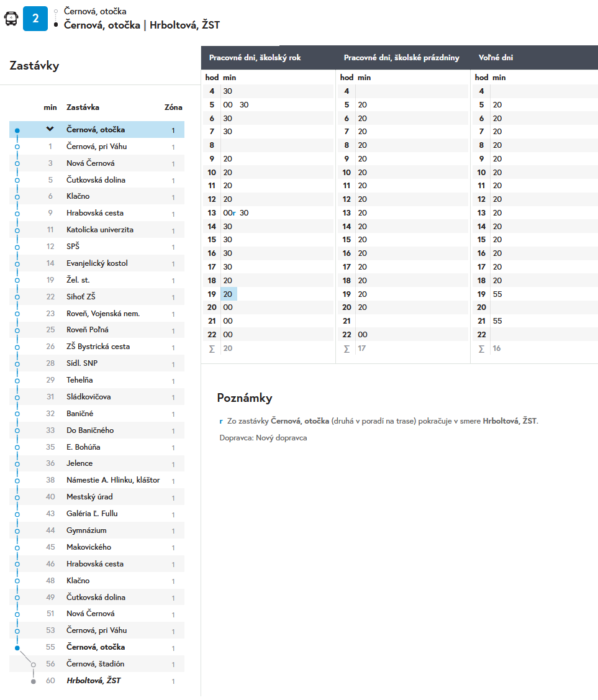Viewport: 598px width, 700px height.
Task: Open the Voľné dni timetable column
Action: pos(496,58)
